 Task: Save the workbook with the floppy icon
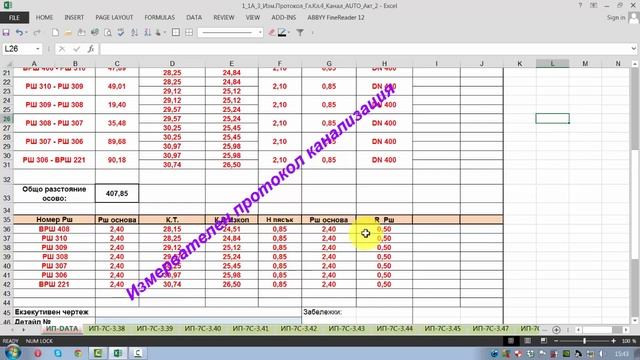(x=6, y=33)
